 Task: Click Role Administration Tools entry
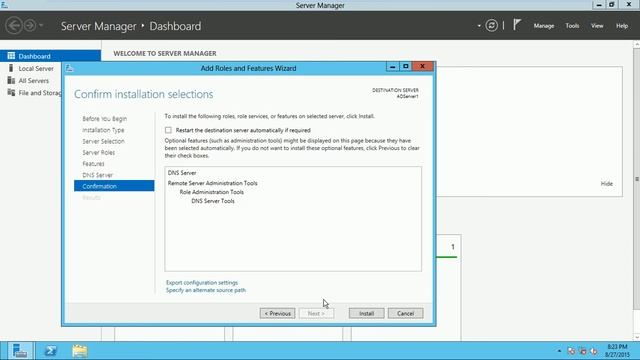(x=211, y=192)
